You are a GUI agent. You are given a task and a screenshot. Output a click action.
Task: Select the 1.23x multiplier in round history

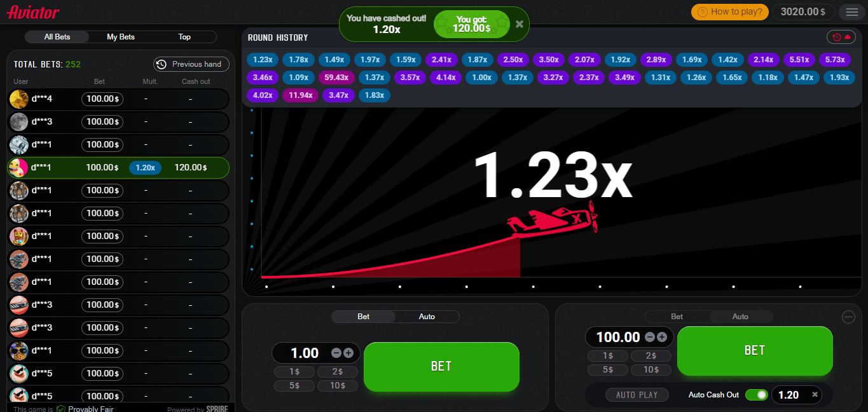click(x=262, y=60)
